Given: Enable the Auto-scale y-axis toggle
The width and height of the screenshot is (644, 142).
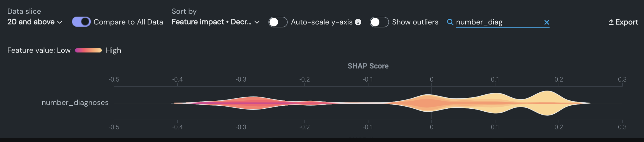Looking at the screenshot, I should click(x=278, y=22).
